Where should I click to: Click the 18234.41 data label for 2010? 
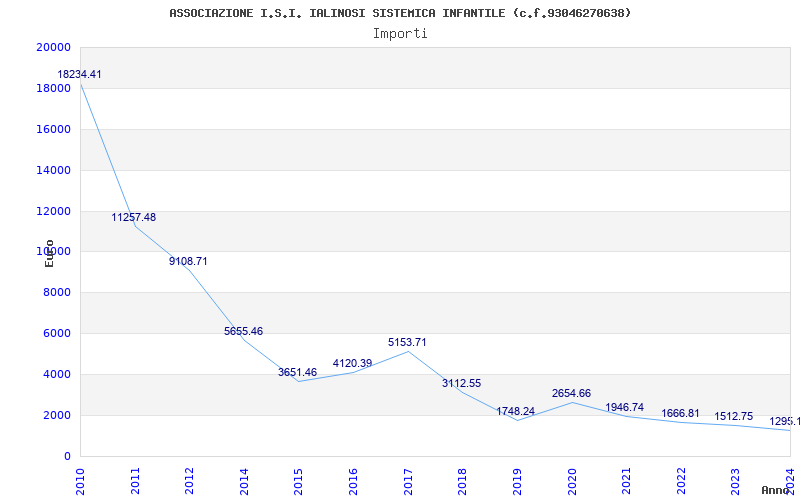coord(79,75)
